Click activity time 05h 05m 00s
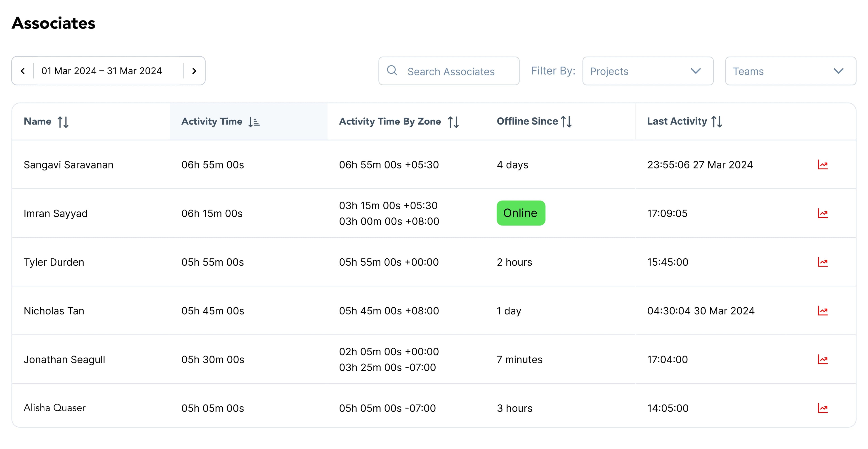 click(x=213, y=408)
